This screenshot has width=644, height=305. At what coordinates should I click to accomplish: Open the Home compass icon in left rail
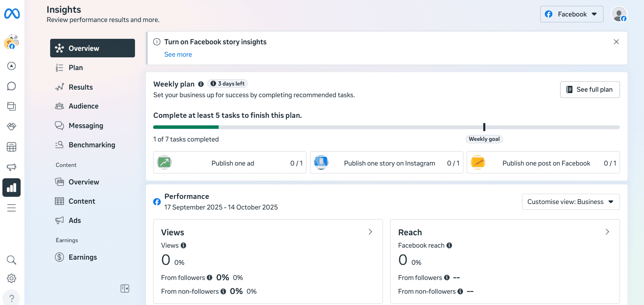11,66
